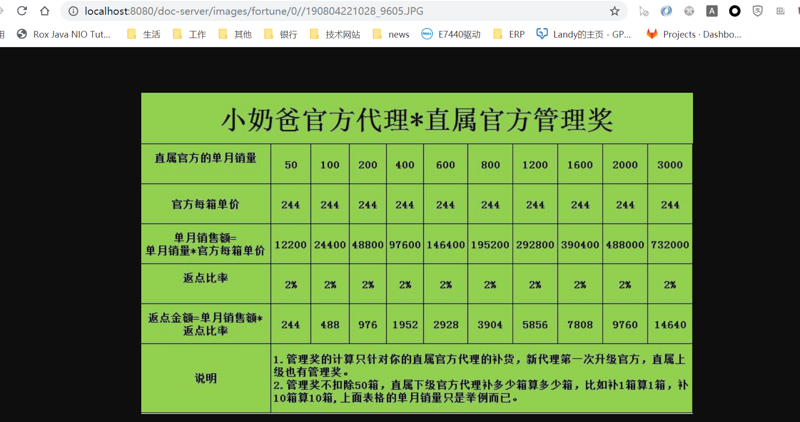The width and height of the screenshot is (800, 422).
Task: Click the rebate amount cell 1952
Action: [x=405, y=325]
